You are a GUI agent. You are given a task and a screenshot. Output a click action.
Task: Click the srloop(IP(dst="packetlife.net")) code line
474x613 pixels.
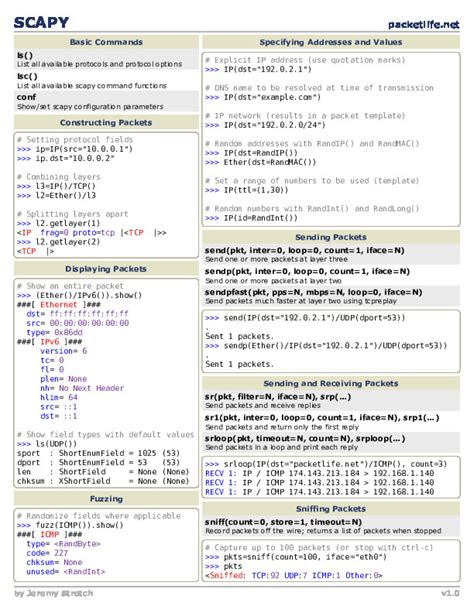pyautogui.click(x=326, y=464)
